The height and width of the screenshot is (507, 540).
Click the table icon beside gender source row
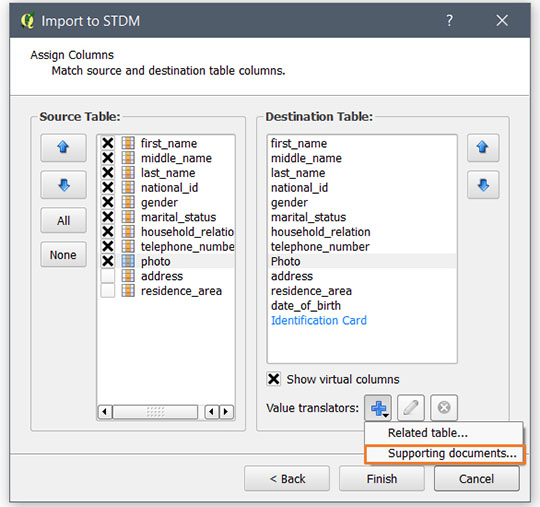(128, 202)
